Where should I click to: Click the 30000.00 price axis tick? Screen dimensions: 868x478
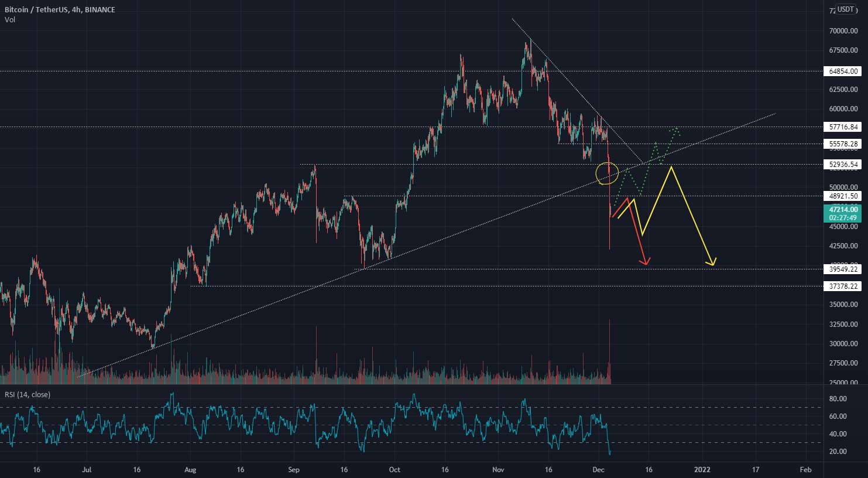click(x=843, y=344)
